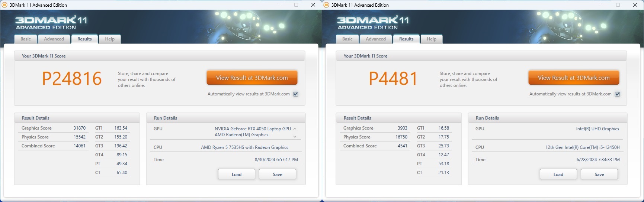The width and height of the screenshot is (644, 202).
Task: Click GPU list up arrow in left window
Action: click(295, 129)
